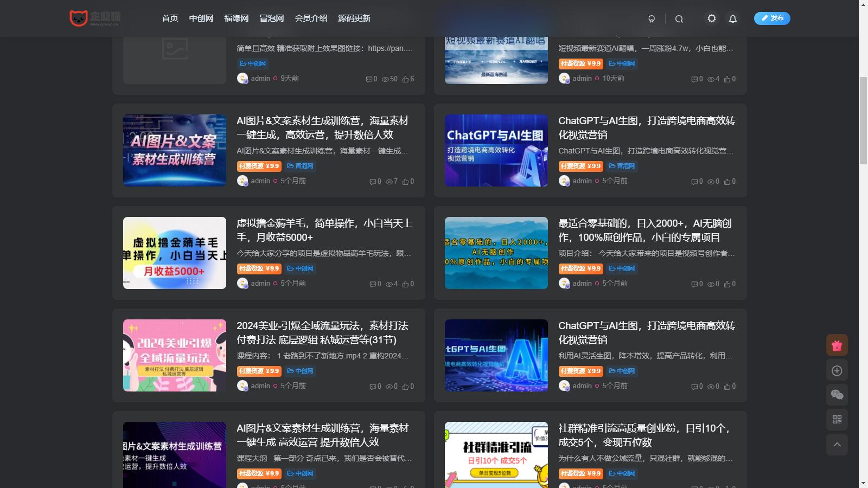Click views eye icon on 虚拟撸金薅羊毛 post

389,284
